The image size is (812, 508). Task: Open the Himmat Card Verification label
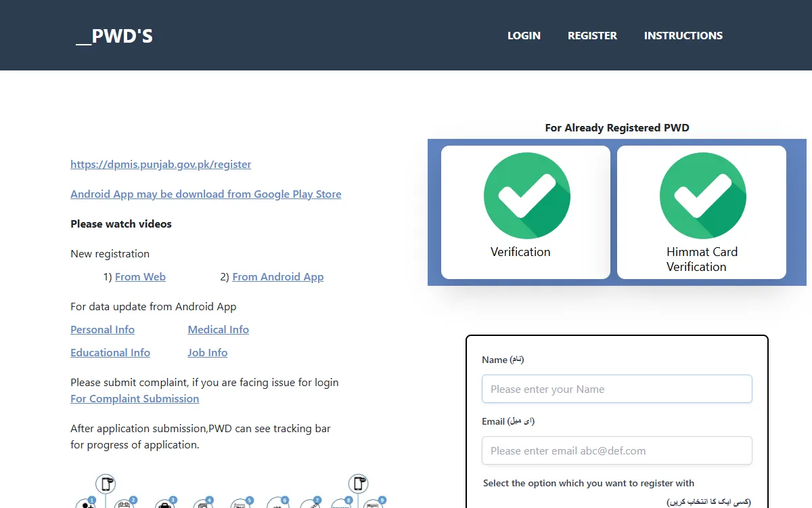point(702,259)
